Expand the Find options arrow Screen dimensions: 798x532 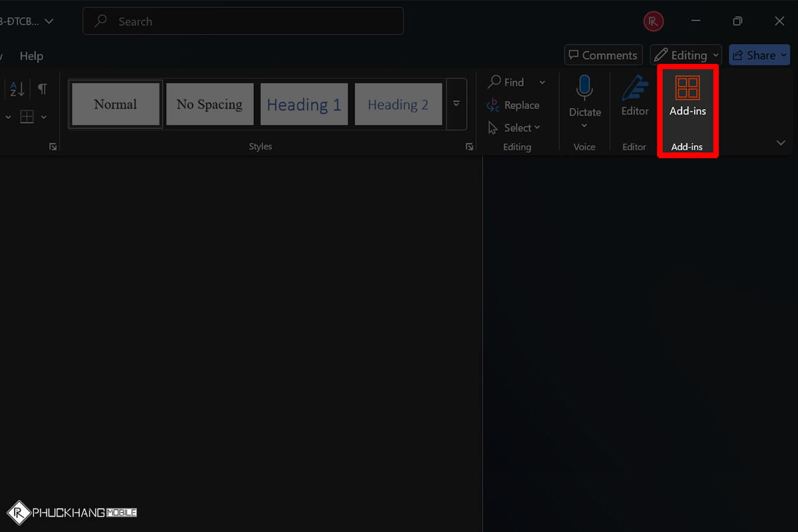tap(542, 82)
